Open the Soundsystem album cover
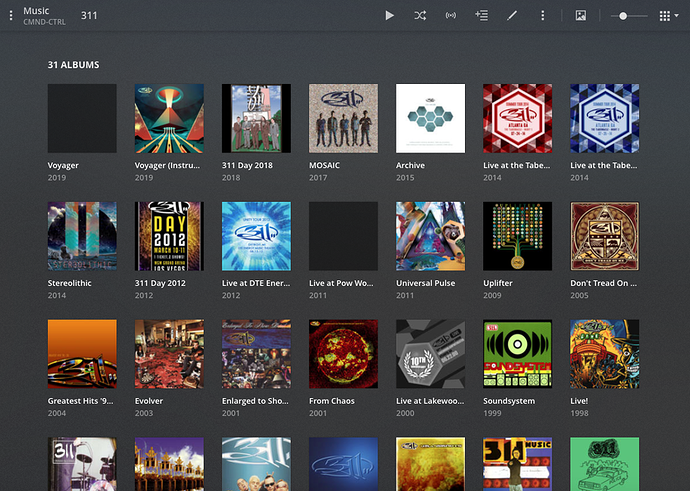Screen dimensions: 690x491 [518, 354]
